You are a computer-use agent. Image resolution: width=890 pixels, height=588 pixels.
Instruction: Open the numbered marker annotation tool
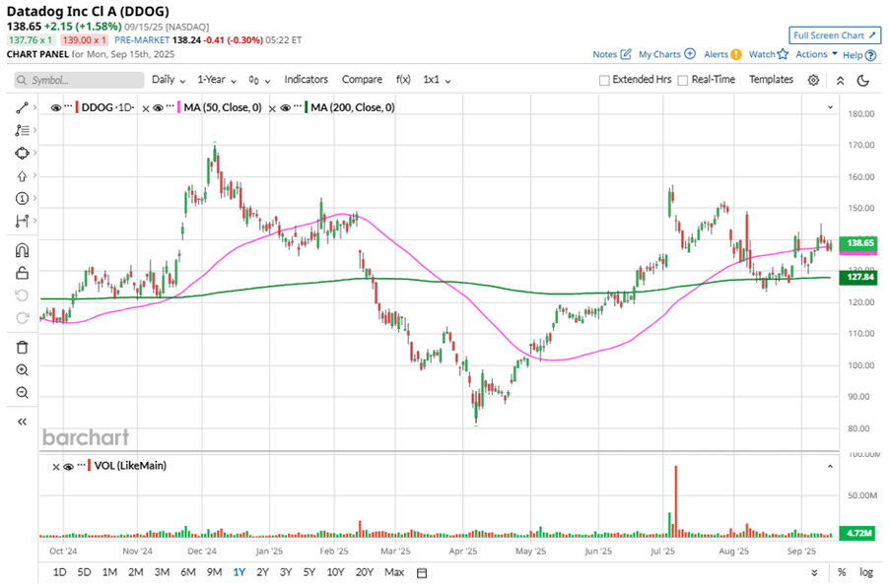(22, 198)
